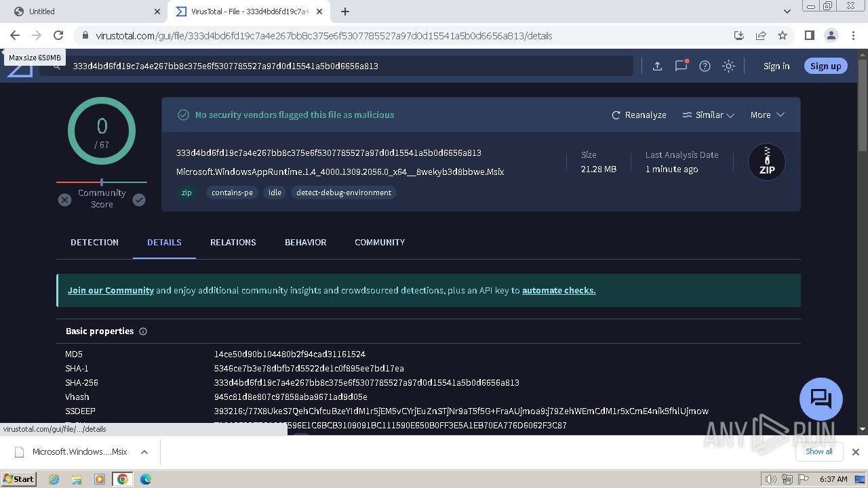Close the downloads bar
This screenshot has height=488, width=868.
click(855, 451)
